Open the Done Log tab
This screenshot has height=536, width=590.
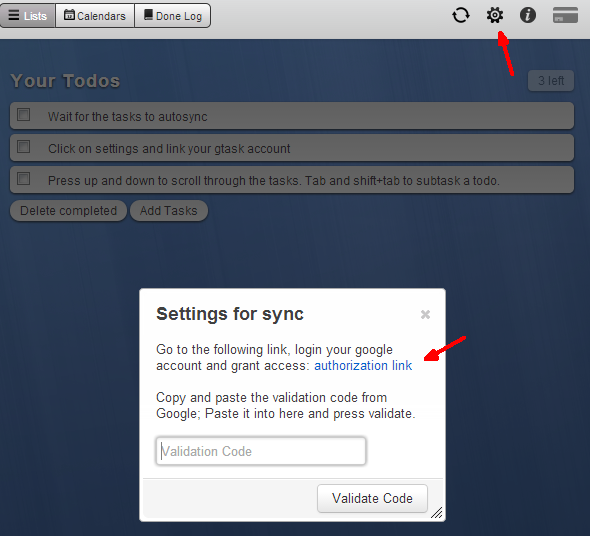(173, 16)
